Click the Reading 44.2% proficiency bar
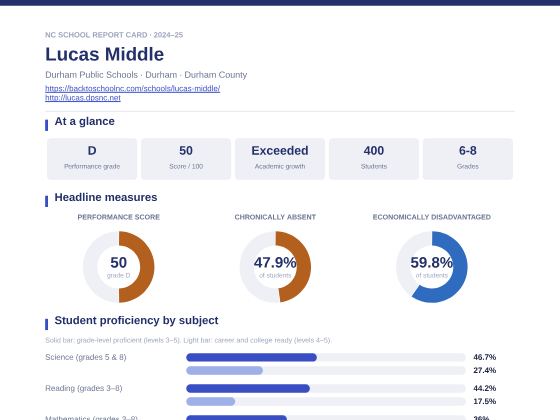The height and width of the screenshot is (420, 560). click(x=326, y=388)
